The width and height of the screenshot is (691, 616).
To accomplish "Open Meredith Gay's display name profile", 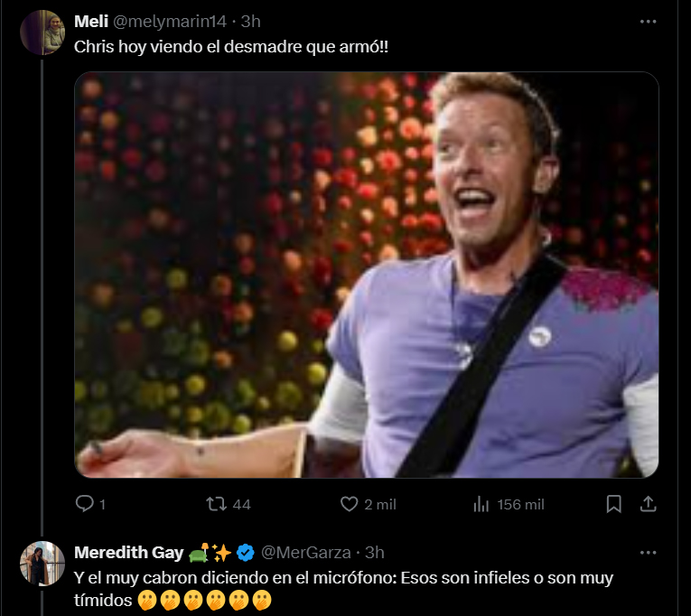I will click(x=128, y=552).
